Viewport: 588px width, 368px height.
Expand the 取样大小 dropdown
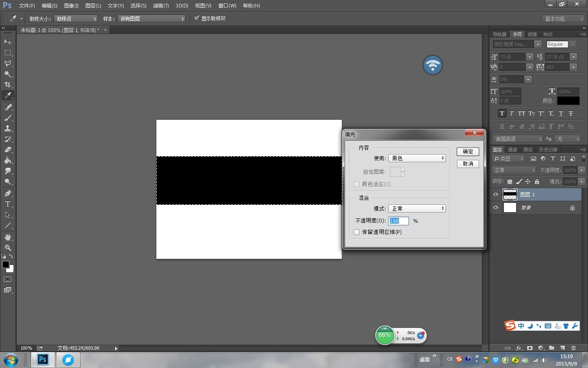[x=76, y=19]
